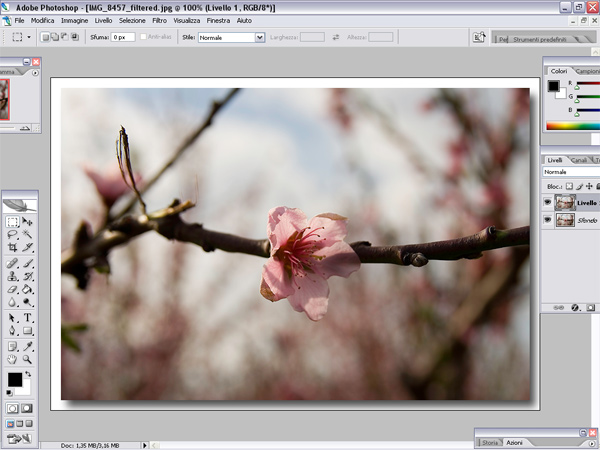This screenshot has height=450, width=600.
Task: Hide the Livello 1 layer eye
Action: 547,202
